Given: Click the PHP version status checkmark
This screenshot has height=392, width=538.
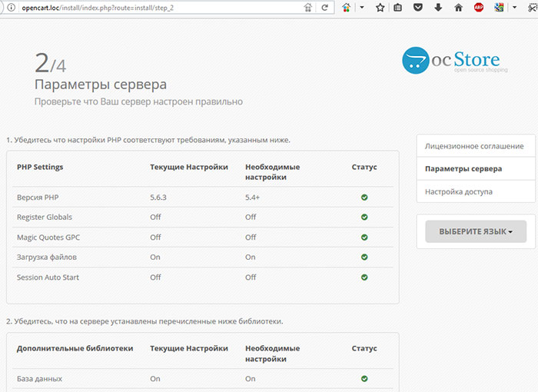Looking at the screenshot, I should pyautogui.click(x=364, y=198).
